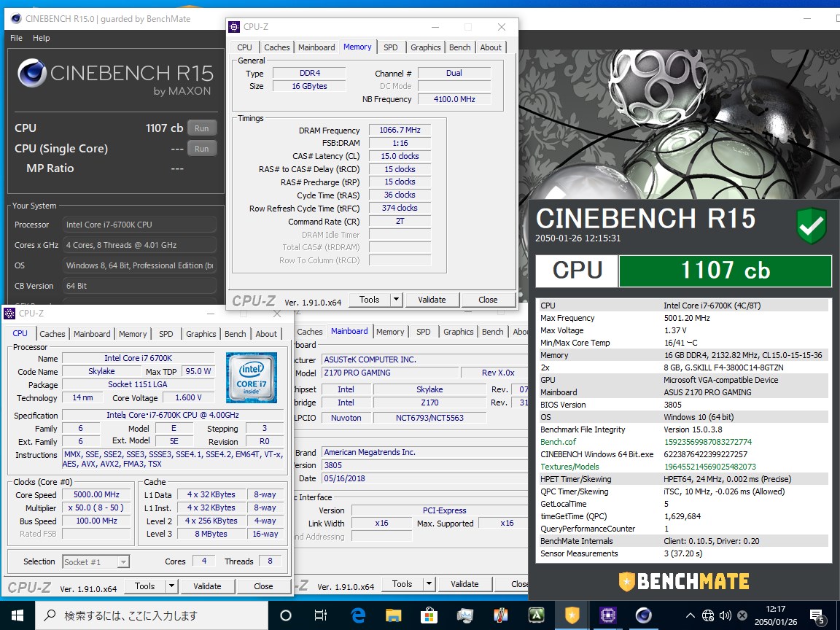Click Tools button in CPU window
Screen dimensions: 840x630
144,586
